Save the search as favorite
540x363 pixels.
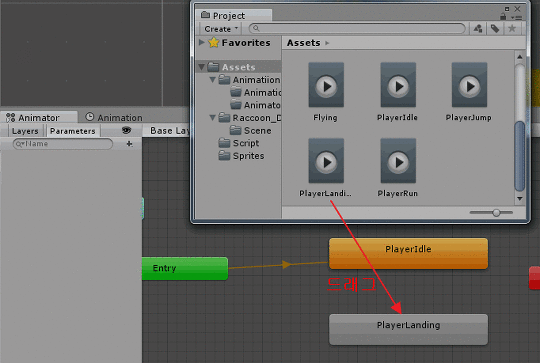(512, 29)
